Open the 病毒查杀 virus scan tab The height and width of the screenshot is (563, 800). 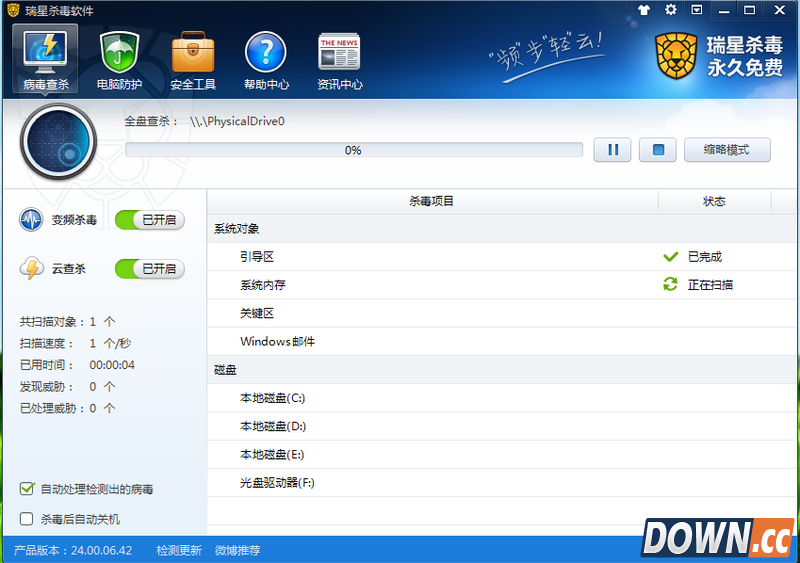(45, 58)
